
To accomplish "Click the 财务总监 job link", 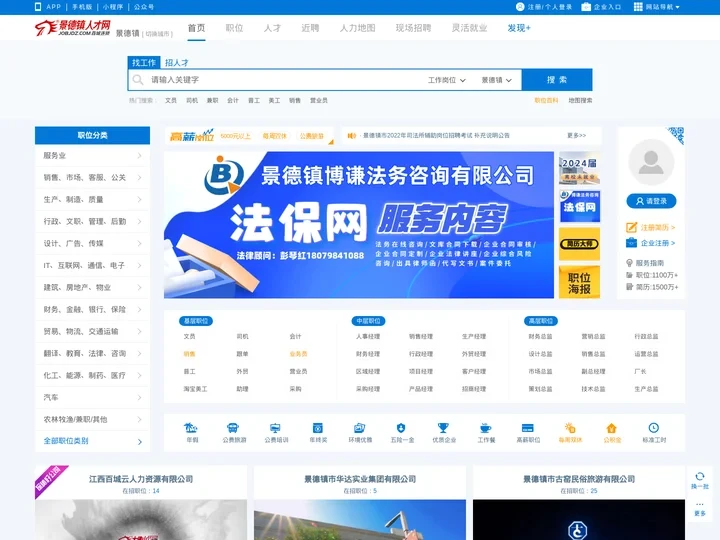I will 540,337.
